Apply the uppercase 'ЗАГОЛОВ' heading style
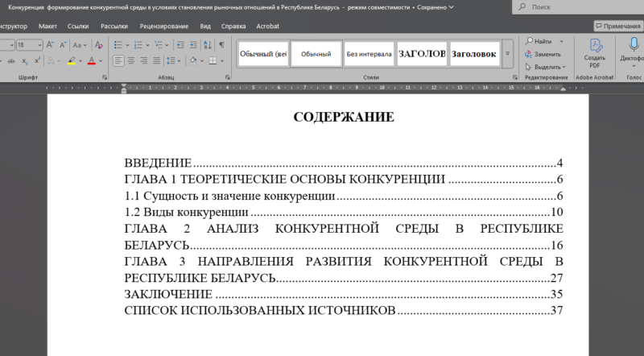Viewport: 644px width, 356px height. pos(422,54)
